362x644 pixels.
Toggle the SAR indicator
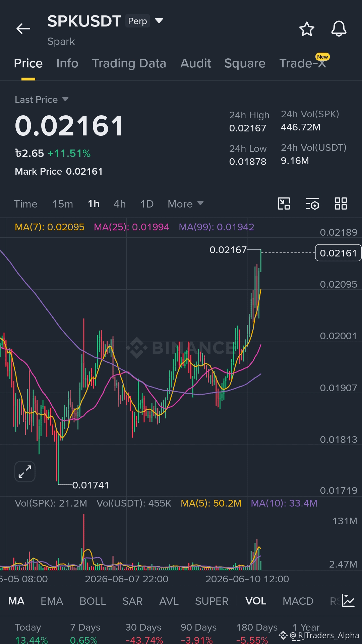click(x=132, y=601)
